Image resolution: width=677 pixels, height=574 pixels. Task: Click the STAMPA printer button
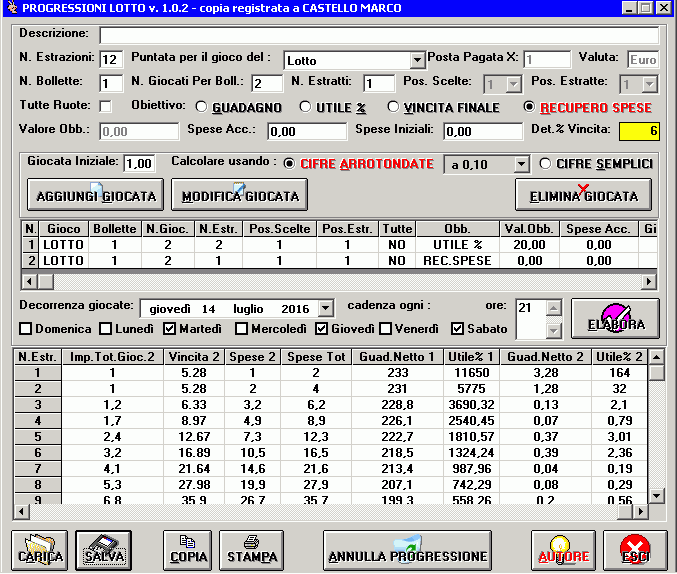coord(252,550)
